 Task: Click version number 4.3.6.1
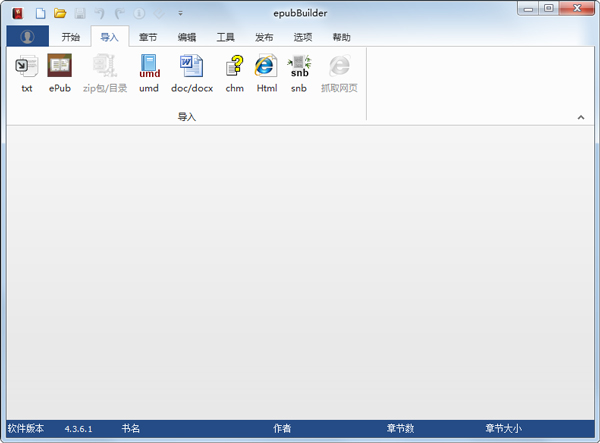click(78, 429)
